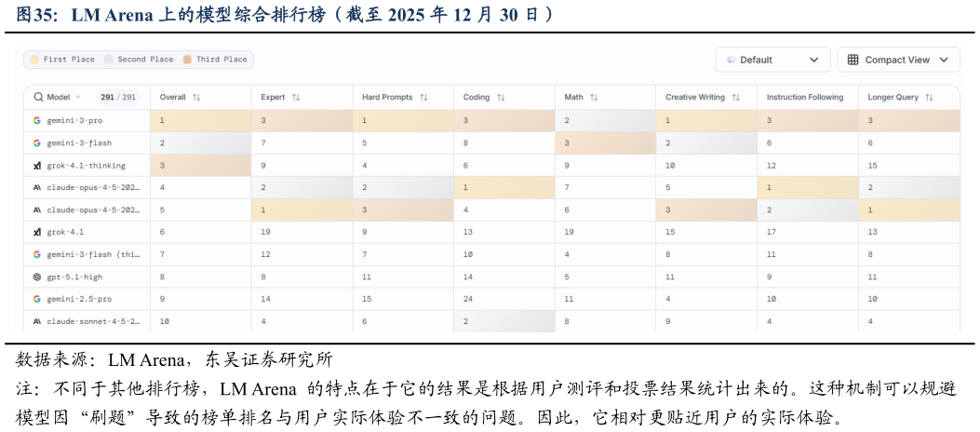Click the Anthropic logo on the rank 5 claude-opus row
980x432 pixels.
(37, 210)
